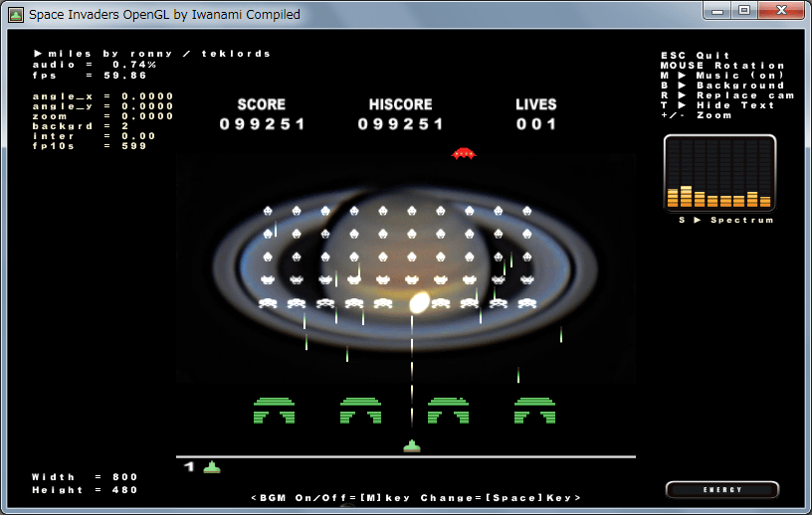Click the 'B ▶ Background' option text
The width and height of the screenshot is (812, 515).
pyautogui.click(x=722, y=86)
